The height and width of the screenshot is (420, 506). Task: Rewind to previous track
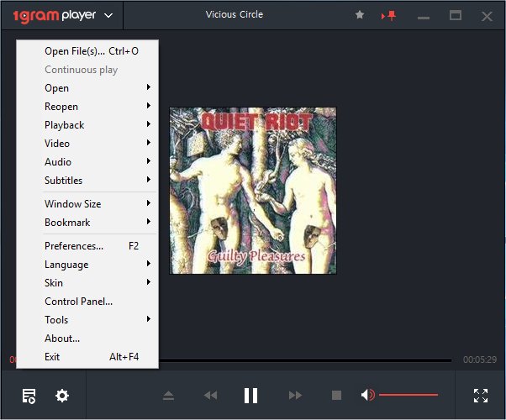pos(211,395)
